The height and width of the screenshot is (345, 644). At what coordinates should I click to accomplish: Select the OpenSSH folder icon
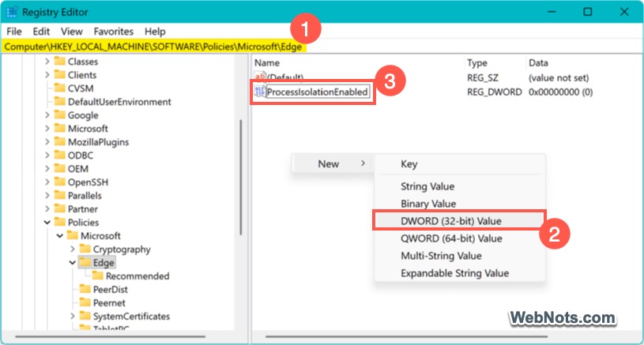[x=60, y=182]
